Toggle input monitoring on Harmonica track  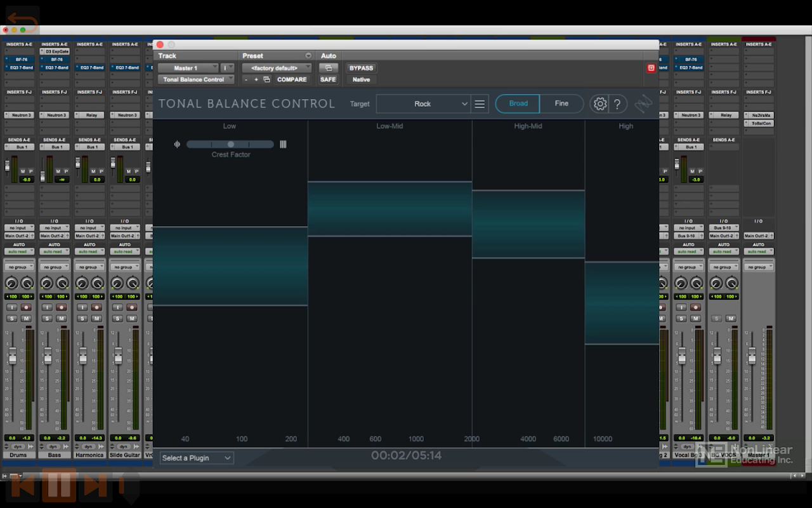(x=82, y=307)
